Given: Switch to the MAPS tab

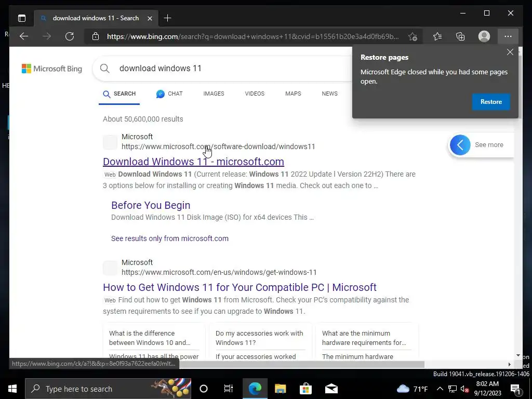Looking at the screenshot, I should coord(293,94).
